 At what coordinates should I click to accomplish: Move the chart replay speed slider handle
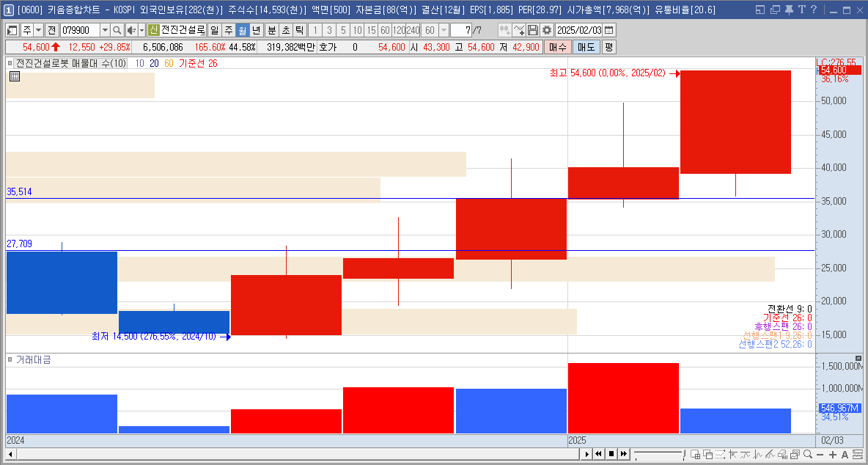[683, 454]
